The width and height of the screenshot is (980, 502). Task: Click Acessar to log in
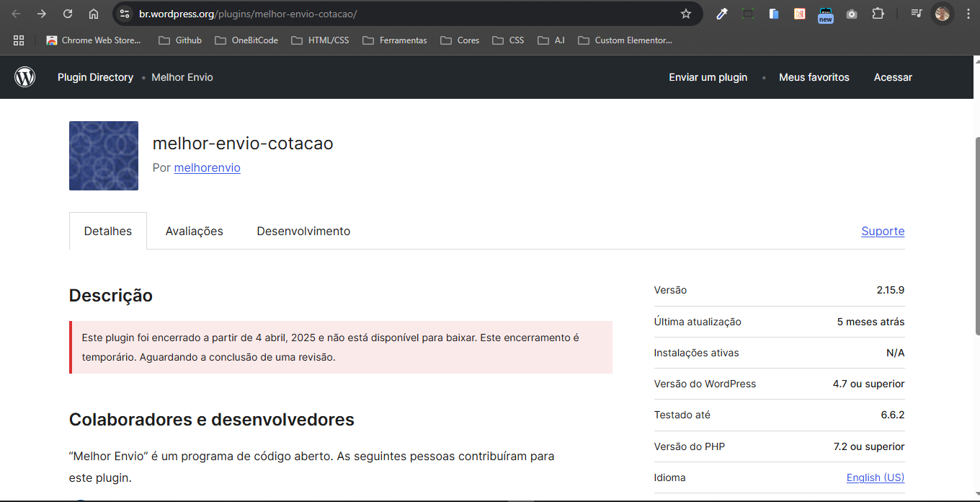(x=893, y=77)
